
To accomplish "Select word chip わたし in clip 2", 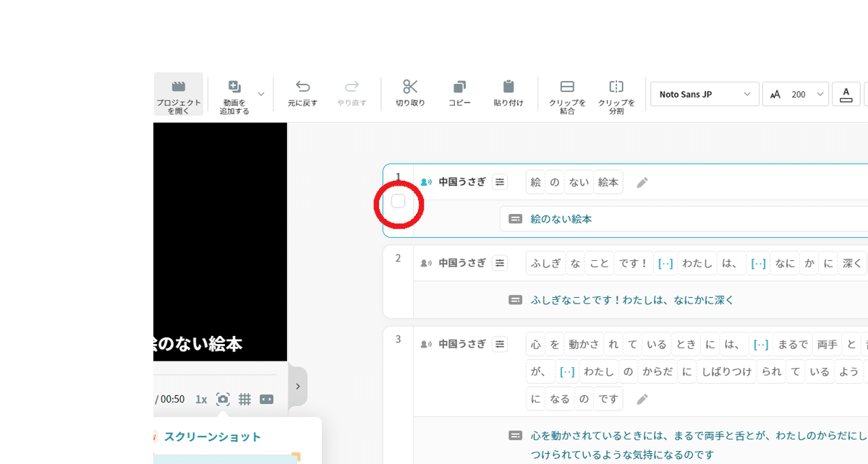I will tap(697, 263).
